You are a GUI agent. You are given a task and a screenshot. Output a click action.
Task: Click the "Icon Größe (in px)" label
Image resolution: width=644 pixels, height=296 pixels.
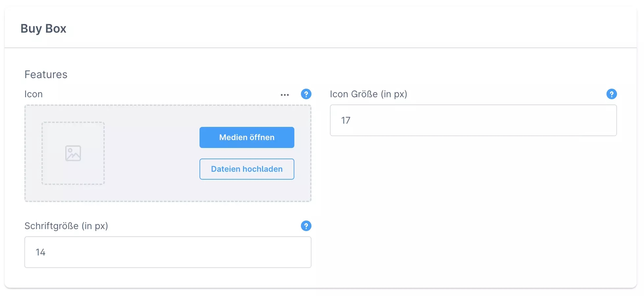[x=368, y=94]
